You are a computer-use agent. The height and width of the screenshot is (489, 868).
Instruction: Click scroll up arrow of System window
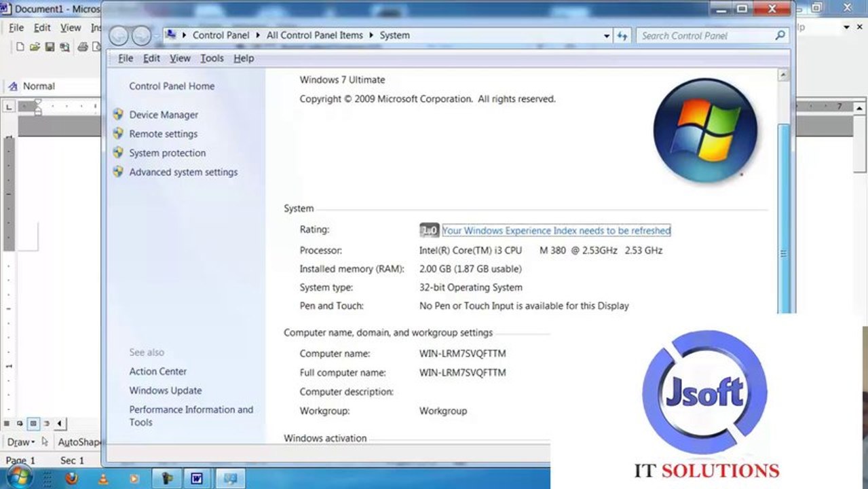783,75
